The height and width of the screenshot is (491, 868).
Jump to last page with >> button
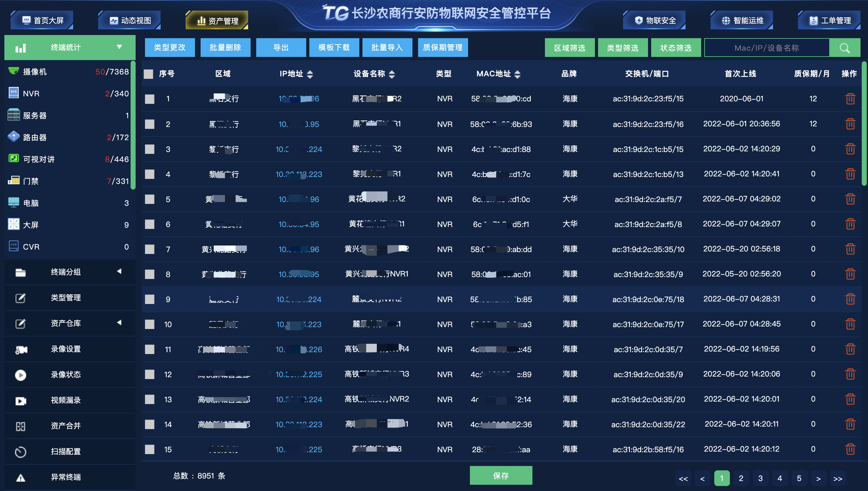click(x=838, y=478)
